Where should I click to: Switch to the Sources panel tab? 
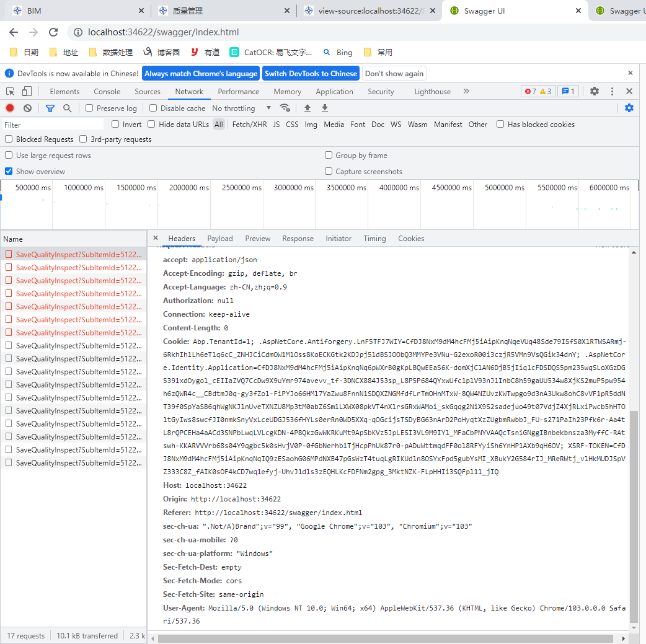[148, 92]
